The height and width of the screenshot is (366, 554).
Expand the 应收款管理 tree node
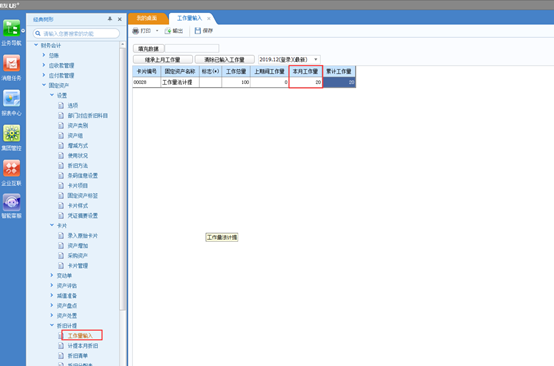click(44, 65)
